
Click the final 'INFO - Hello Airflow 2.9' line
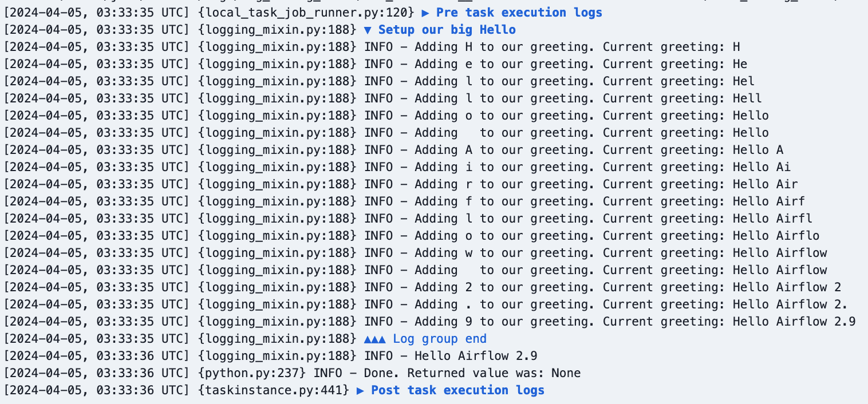[x=451, y=356]
